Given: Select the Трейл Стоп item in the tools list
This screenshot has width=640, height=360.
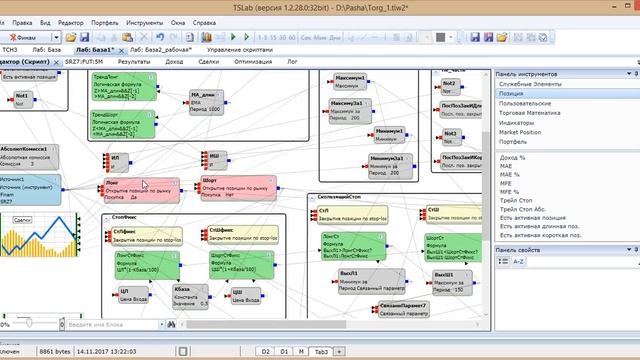Looking at the screenshot, I should coord(516,200).
